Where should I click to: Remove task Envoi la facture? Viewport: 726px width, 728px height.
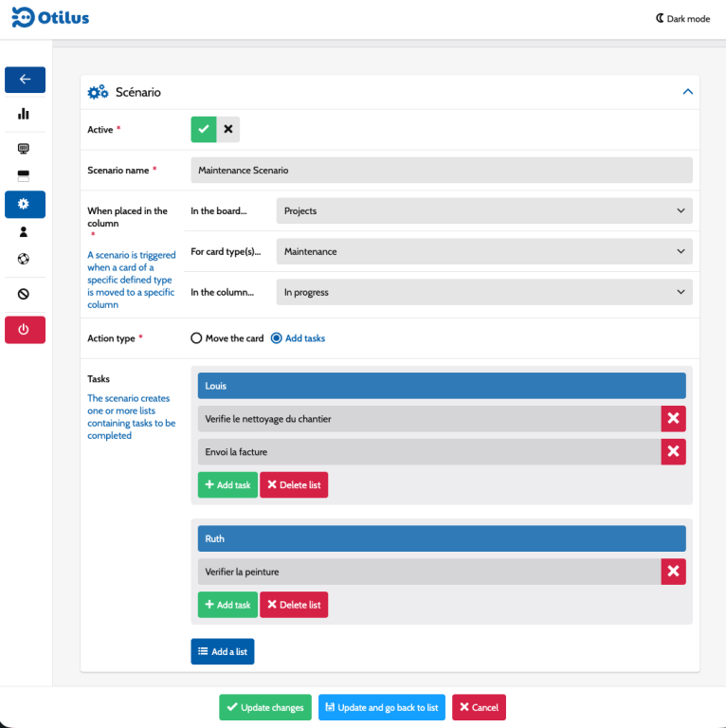click(673, 452)
